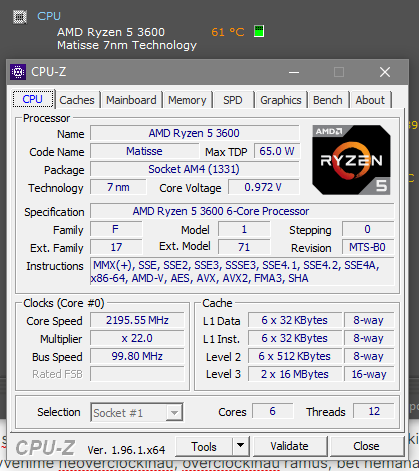Click the Tools button
The image size is (419, 471).
tap(204, 447)
